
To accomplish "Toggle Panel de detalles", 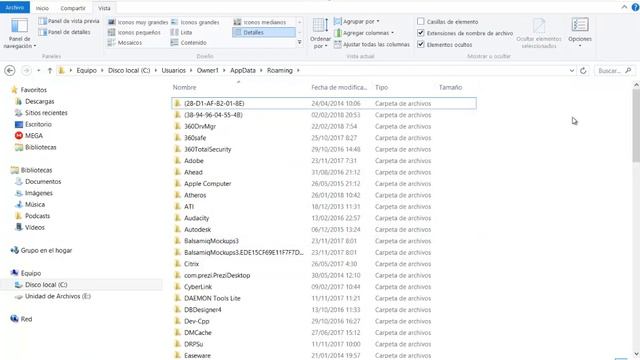I will tap(64, 32).
